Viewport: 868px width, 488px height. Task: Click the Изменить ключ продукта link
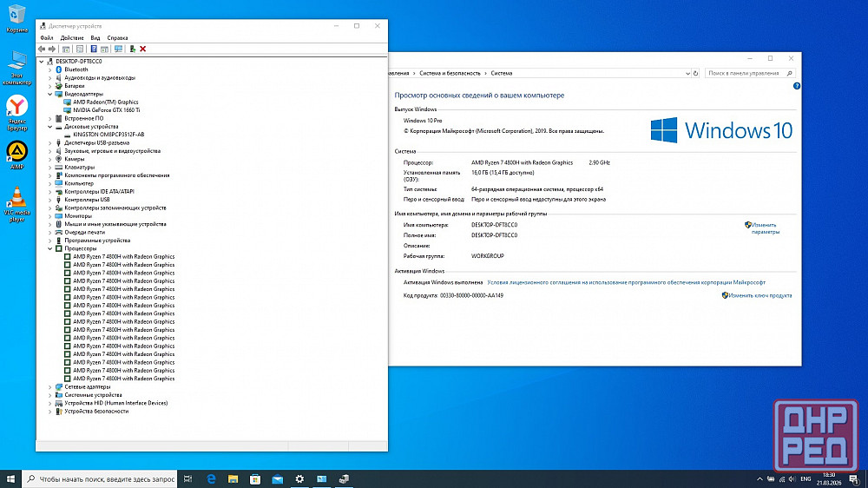[760, 295]
